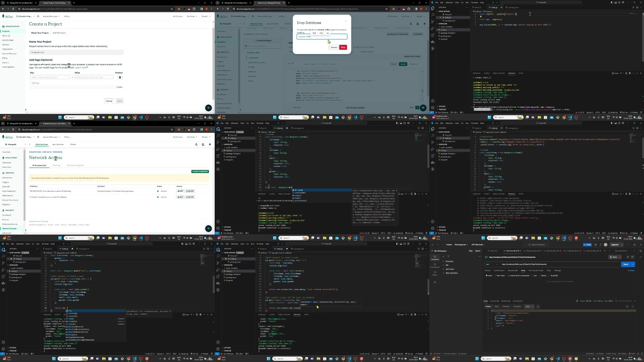Screen dimensions: 644x362
Task: Click EDIT for the 0.0.0.0/0 IP address entry
Action: 180,197
